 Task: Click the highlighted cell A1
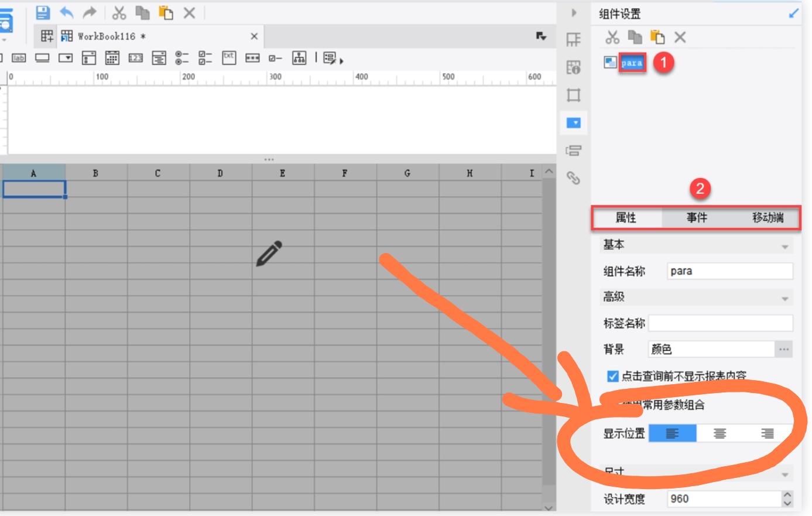(34, 189)
